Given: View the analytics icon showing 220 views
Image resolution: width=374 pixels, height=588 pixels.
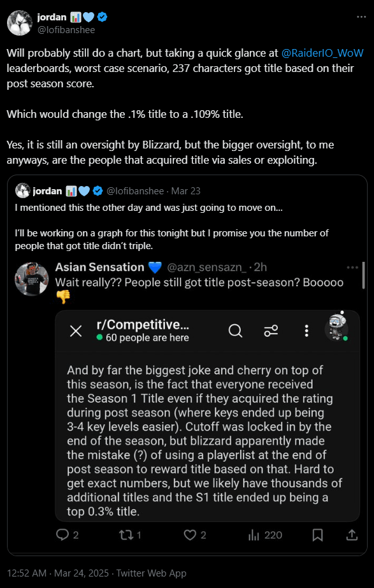Looking at the screenshot, I should pos(254,535).
